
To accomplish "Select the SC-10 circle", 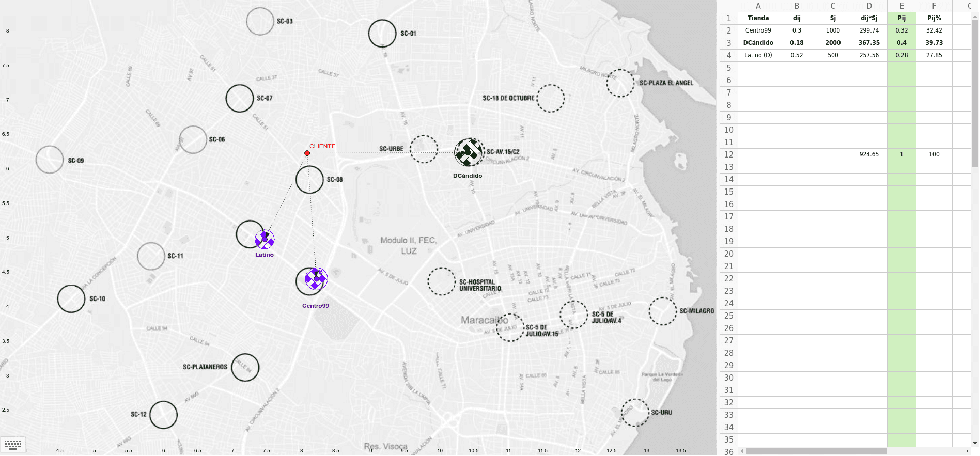I will point(71,298).
